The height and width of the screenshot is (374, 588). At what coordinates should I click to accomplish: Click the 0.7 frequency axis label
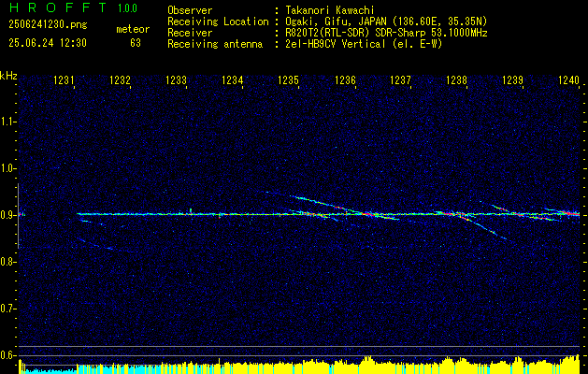(7, 309)
